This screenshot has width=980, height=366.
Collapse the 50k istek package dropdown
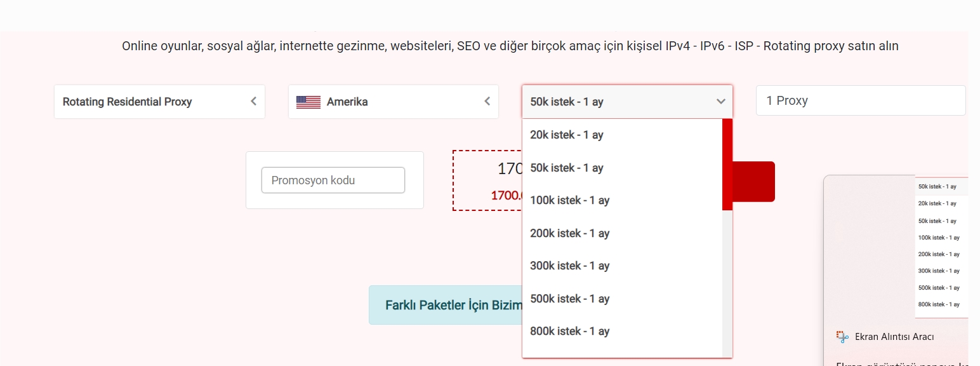coord(627,102)
